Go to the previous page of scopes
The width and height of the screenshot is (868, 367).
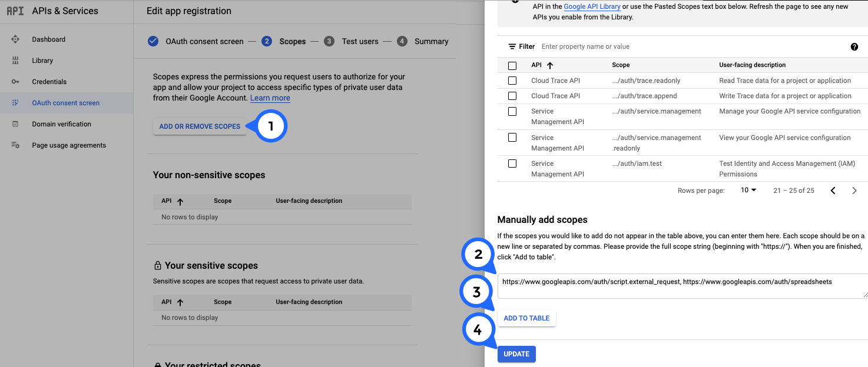click(833, 191)
